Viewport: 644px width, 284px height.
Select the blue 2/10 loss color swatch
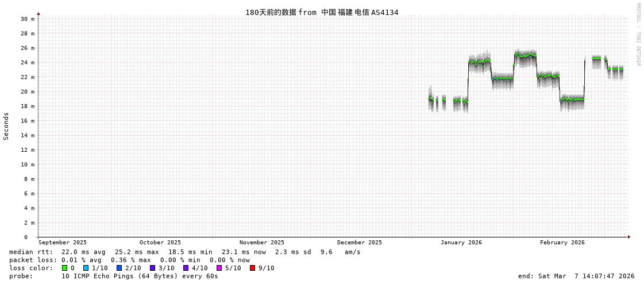point(119,268)
